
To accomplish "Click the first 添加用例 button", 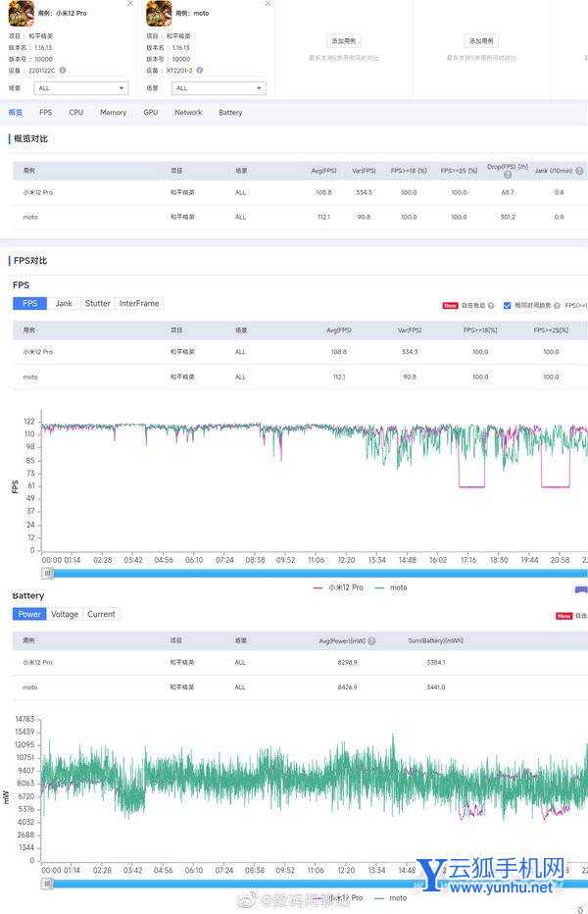I will coord(343,41).
